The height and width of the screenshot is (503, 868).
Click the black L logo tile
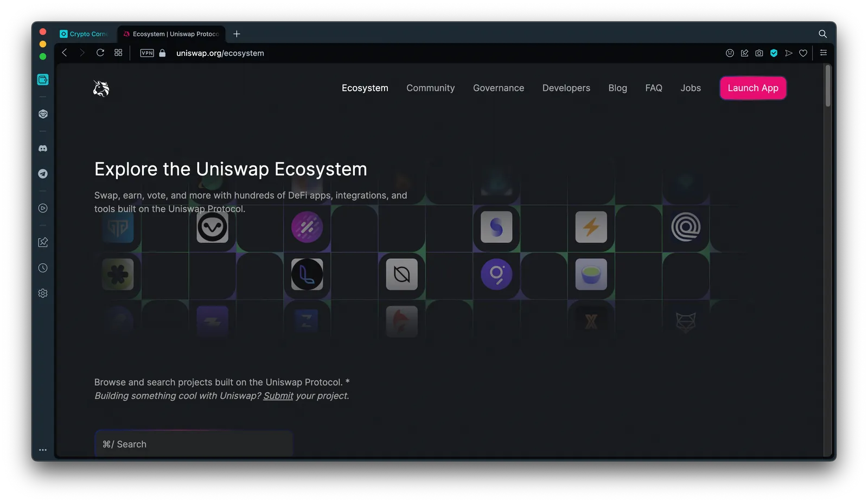(x=307, y=274)
